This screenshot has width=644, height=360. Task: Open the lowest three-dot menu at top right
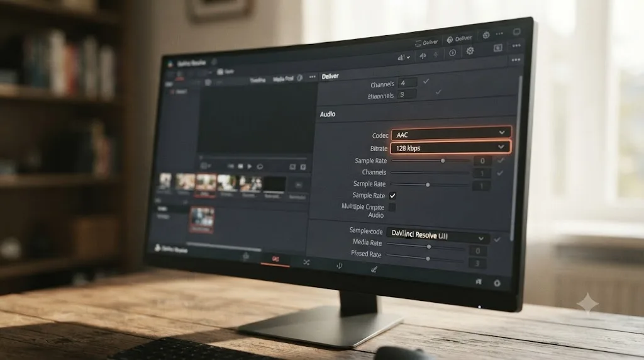pyautogui.click(x=516, y=60)
